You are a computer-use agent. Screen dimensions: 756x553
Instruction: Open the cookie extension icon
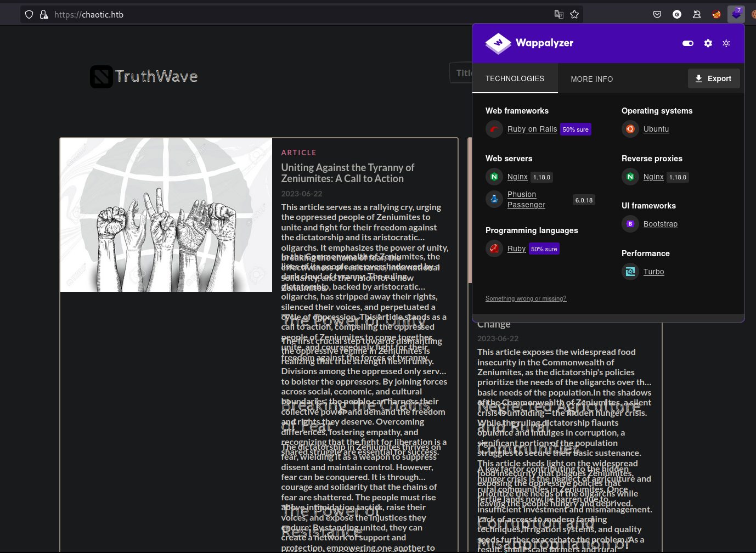(754, 14)
